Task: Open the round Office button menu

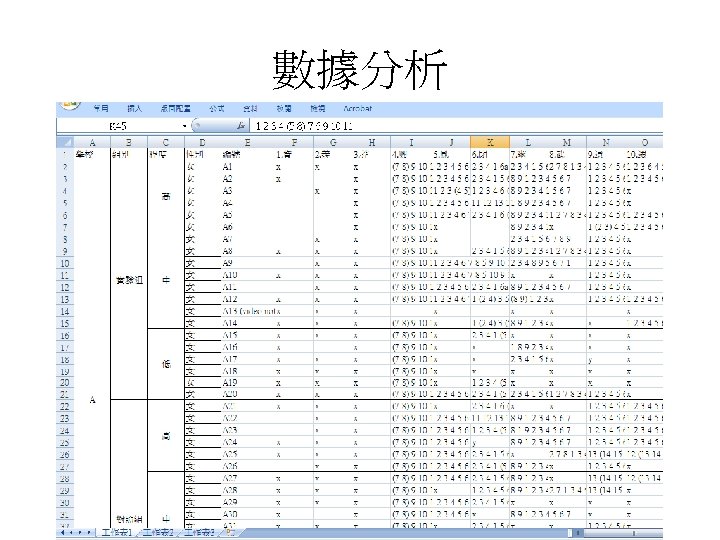Action: [69, 106]
